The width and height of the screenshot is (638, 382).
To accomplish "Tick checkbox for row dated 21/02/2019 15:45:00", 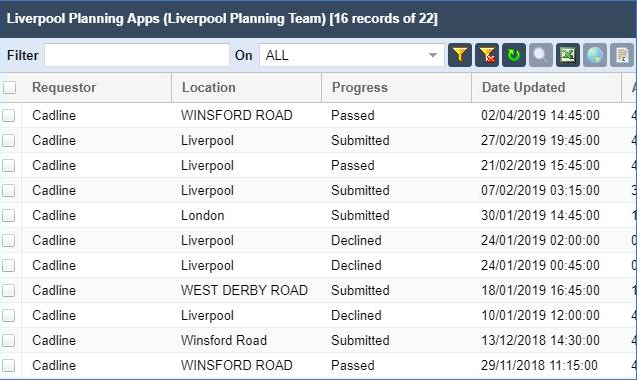I will click(x=9, y=166).
